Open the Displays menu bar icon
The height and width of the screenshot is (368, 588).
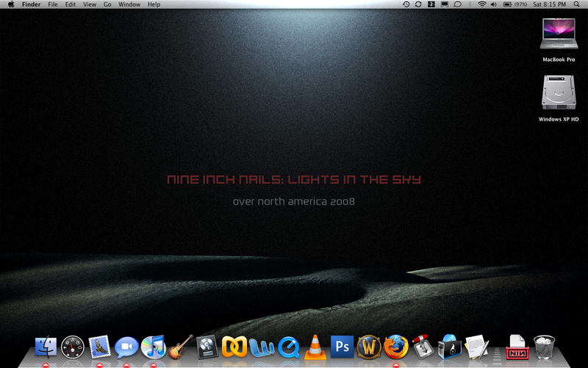(x=445, y=4)
